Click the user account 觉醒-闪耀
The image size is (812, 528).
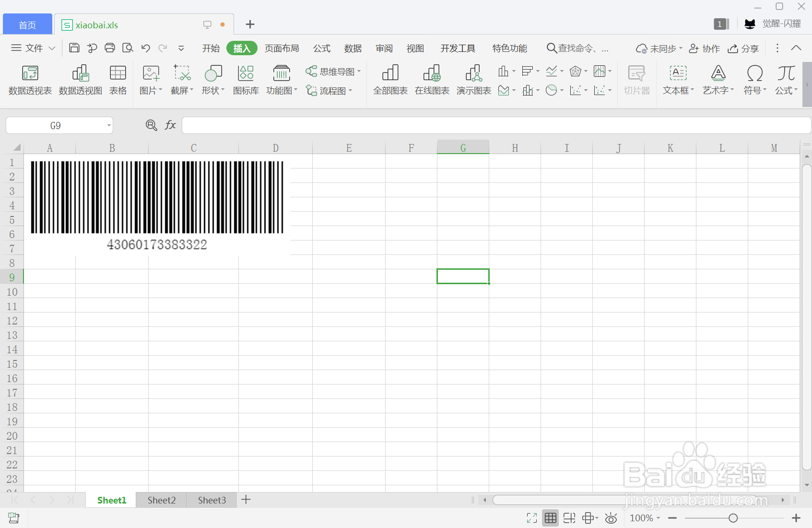tap(773, 24)
